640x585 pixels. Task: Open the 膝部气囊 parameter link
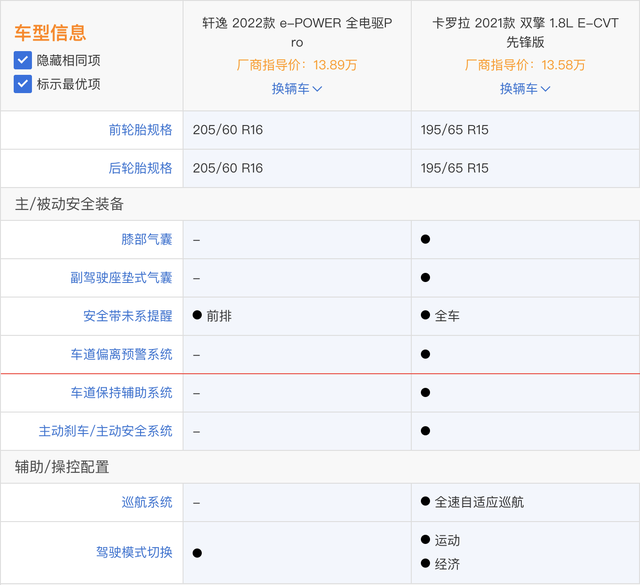click(x=147, y=239)
